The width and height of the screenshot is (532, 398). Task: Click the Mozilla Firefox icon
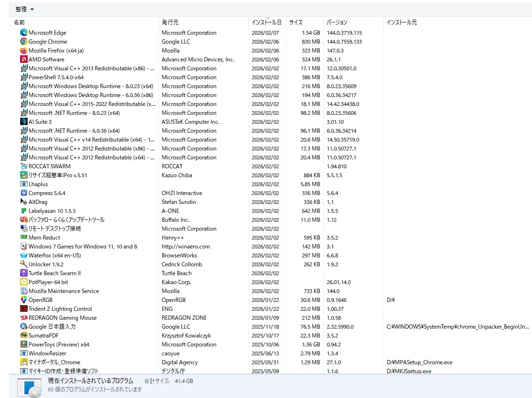click(x=24, y=50)
